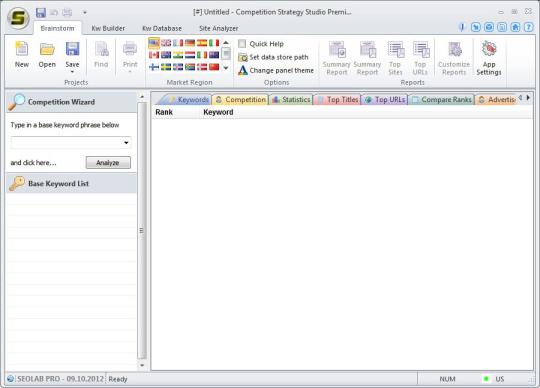Open the dropdown arrow under Print
Image resolution: width=540 pixels, height=388 pixels.
point(130,72)
